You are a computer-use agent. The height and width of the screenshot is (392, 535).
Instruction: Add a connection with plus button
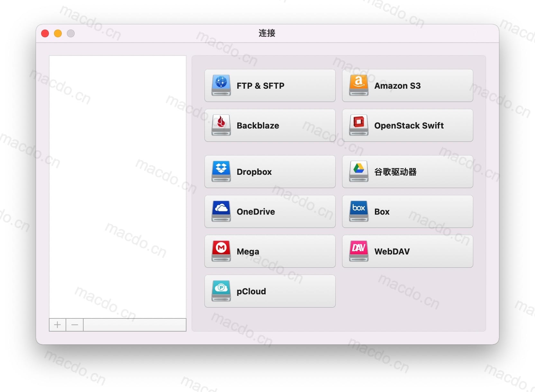58,325
